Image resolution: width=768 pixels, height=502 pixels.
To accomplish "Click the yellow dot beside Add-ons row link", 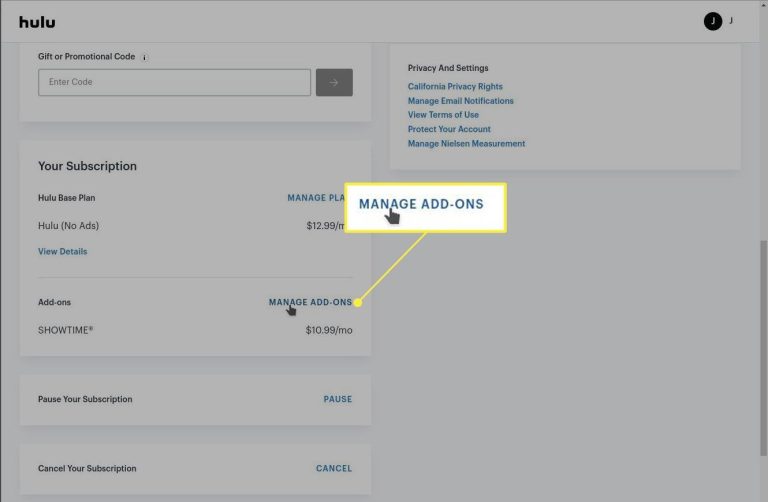I will pyautogui.click(x=358, y=302).
